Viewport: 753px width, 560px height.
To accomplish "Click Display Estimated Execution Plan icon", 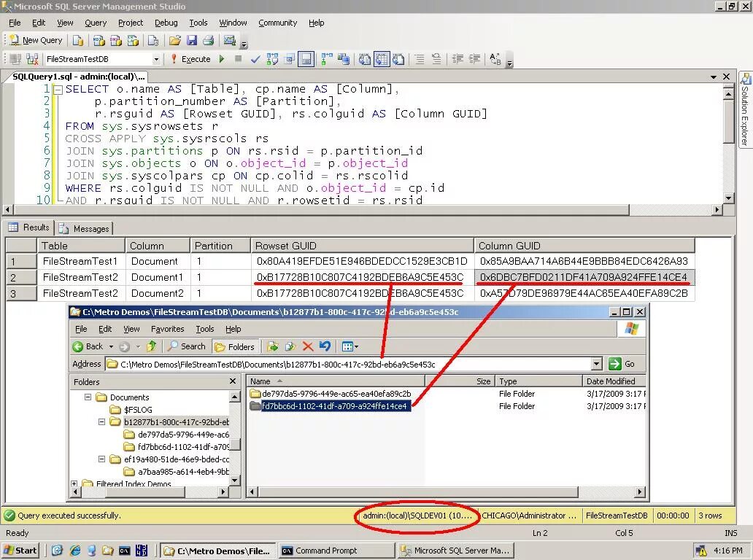I will click(x=272, y=59).
